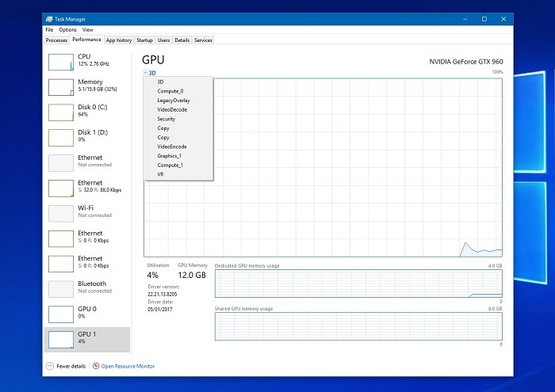Switch to the App history tab
This screenshot has height=392, width=555.
119,40
